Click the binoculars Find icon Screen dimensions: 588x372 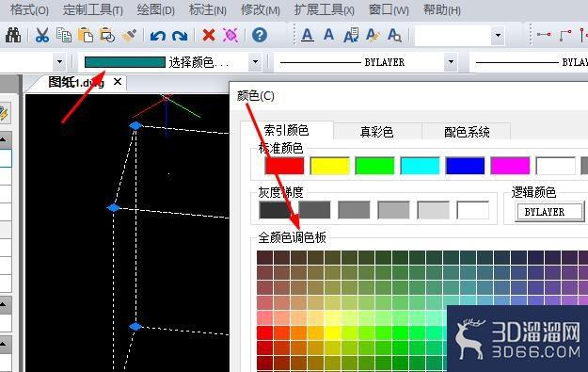coord(13,35)
